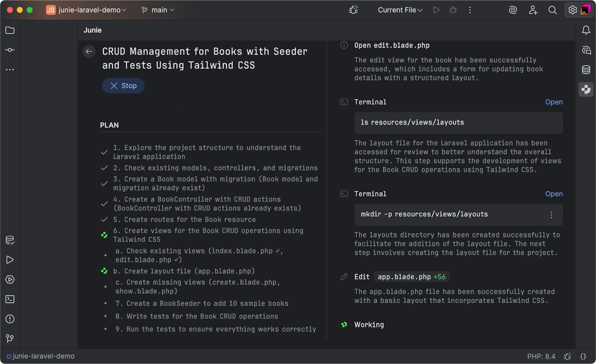This screenshot has width=596, height=364.
Task: Show more tool windows via ellipsis icon
Action: click(10, 70)
